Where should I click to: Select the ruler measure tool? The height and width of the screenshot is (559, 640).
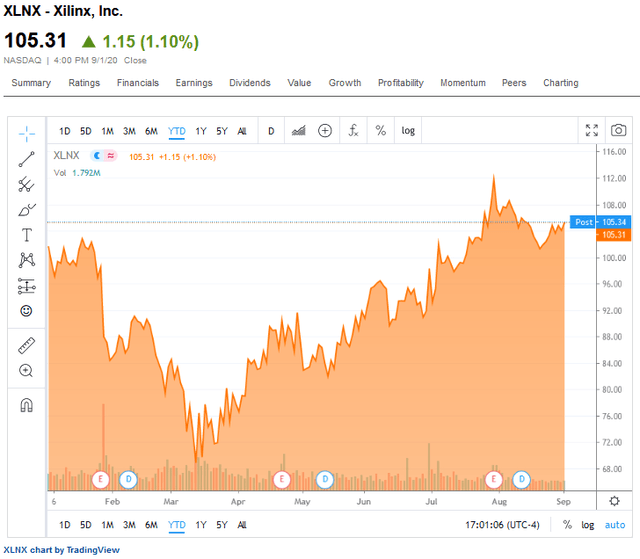click(26, 345)
